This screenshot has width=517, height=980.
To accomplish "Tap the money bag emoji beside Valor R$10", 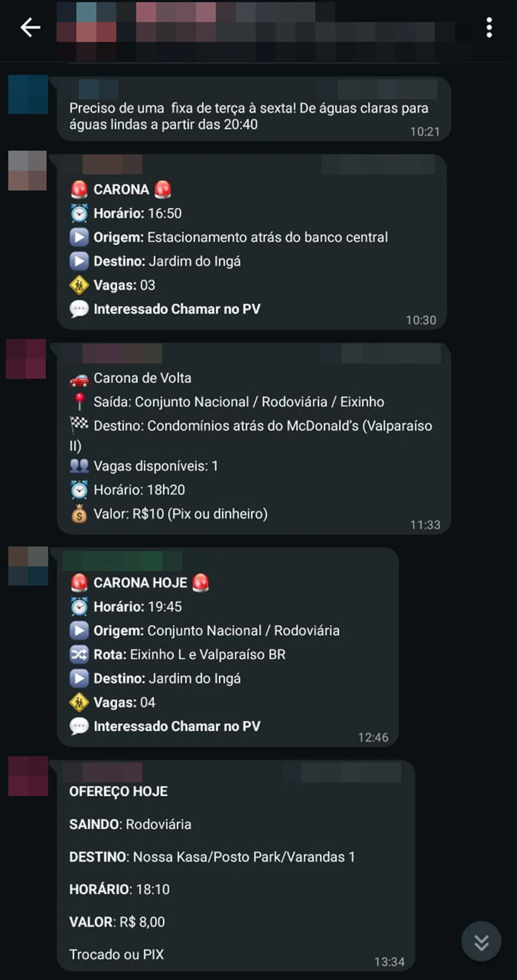I will coord(79,514).
